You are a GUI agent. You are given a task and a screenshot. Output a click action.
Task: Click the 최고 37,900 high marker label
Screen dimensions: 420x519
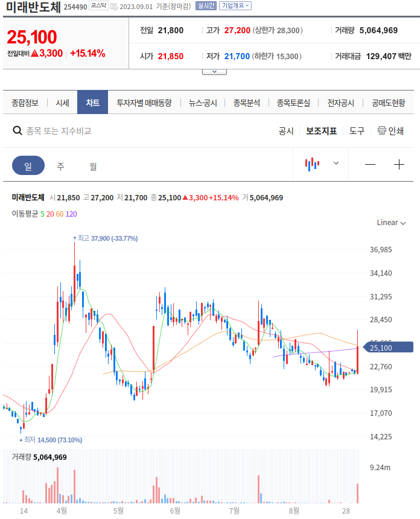(x=106, y=238)
